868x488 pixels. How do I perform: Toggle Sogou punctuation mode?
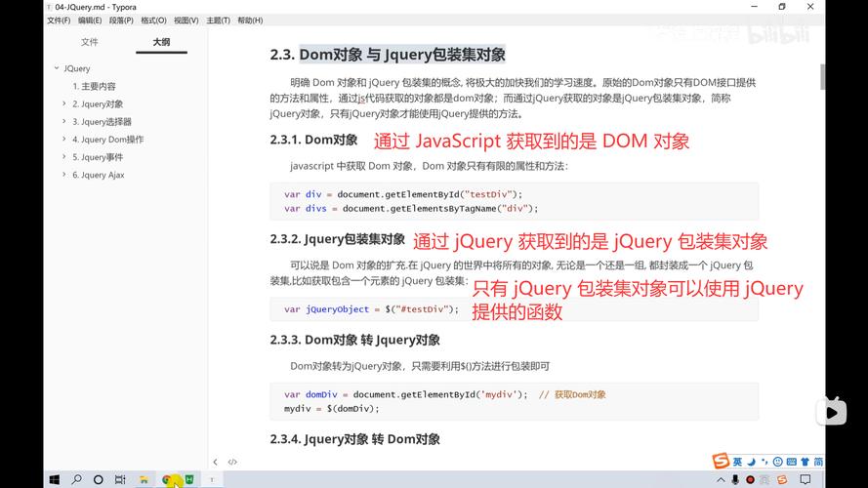coord(765,462)
